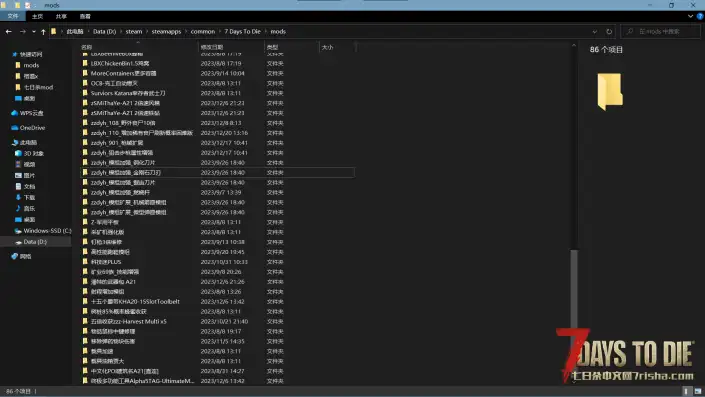Expand the ribbon with the chevron

[x=690, y=16]
